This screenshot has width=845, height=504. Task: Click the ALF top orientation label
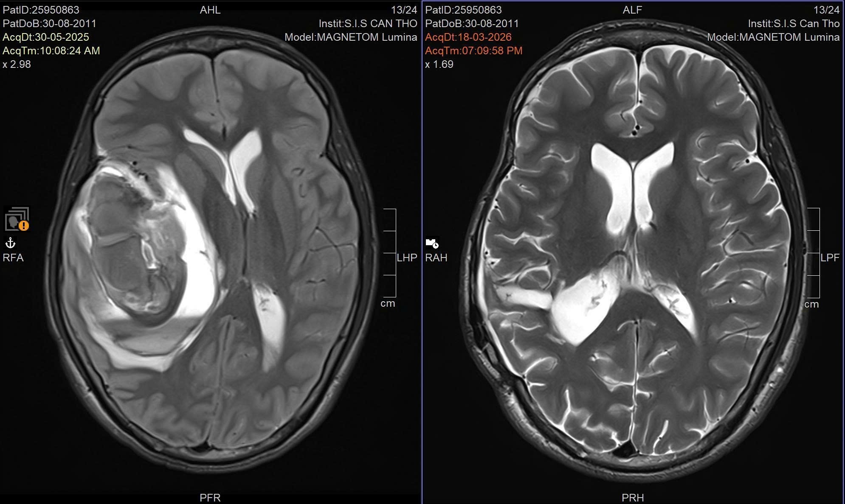tap(632, 10)
